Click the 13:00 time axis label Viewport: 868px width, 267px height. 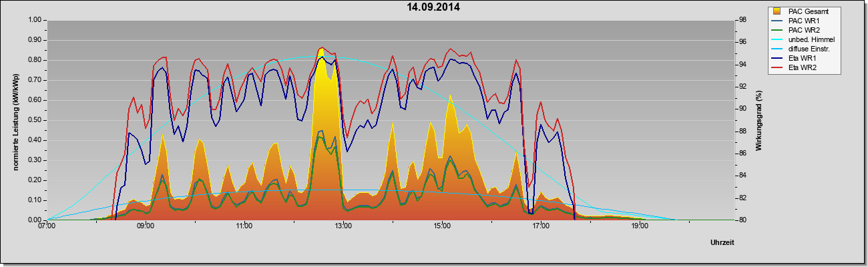[343, 226]
